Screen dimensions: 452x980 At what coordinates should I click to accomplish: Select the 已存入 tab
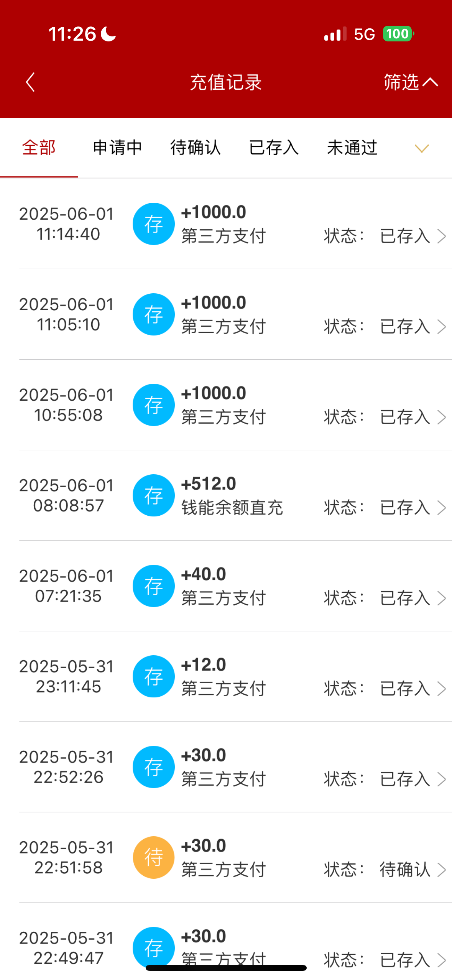pos(274,148)
